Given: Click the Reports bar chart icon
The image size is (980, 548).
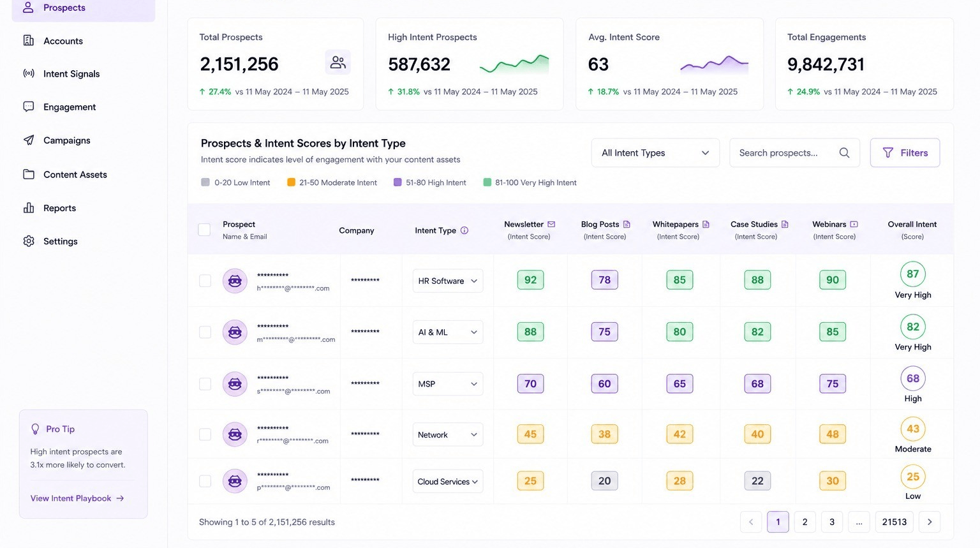Looking at the screenshot, I should (29, 208).
